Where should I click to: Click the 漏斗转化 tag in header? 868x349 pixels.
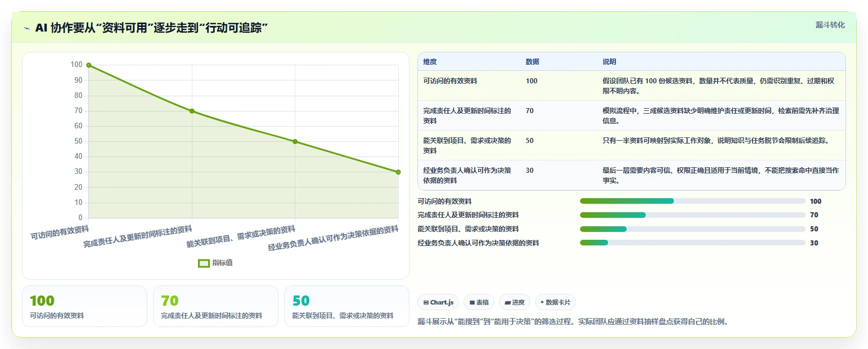point(830,25)
